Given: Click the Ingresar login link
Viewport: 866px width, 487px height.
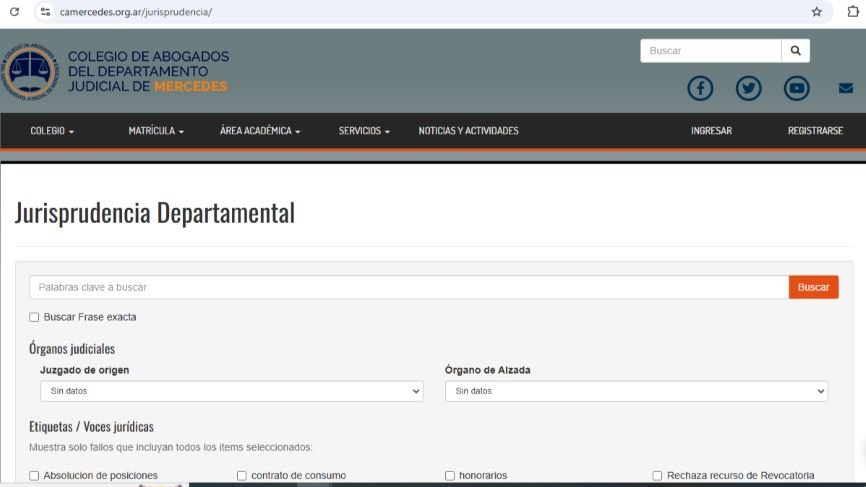Looking at the screenshot, I should (x=711, y=131).
